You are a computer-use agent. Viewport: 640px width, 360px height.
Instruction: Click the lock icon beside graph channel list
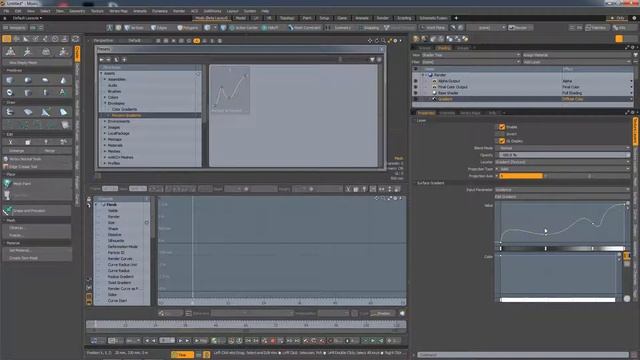(89, 199)
